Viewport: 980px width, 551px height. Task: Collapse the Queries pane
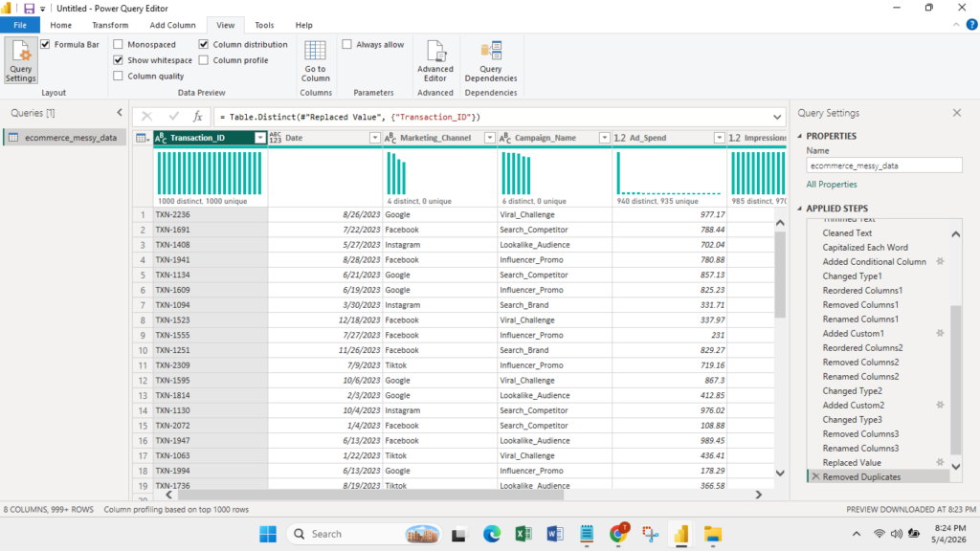pyautogui.click(x=120, y=113)
